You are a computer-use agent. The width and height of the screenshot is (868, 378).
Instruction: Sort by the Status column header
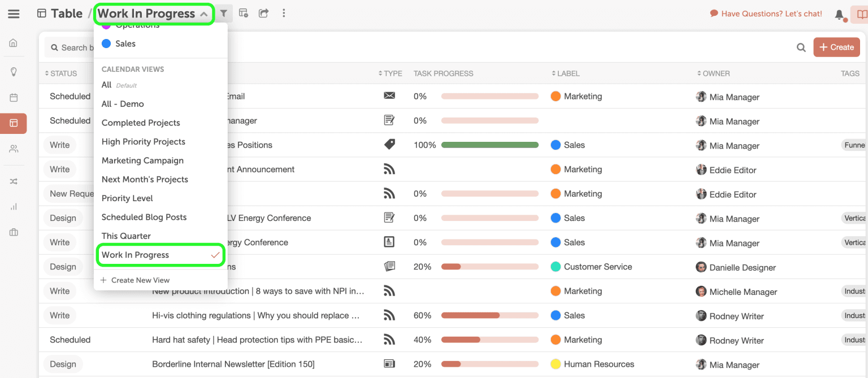pos(61,73)
